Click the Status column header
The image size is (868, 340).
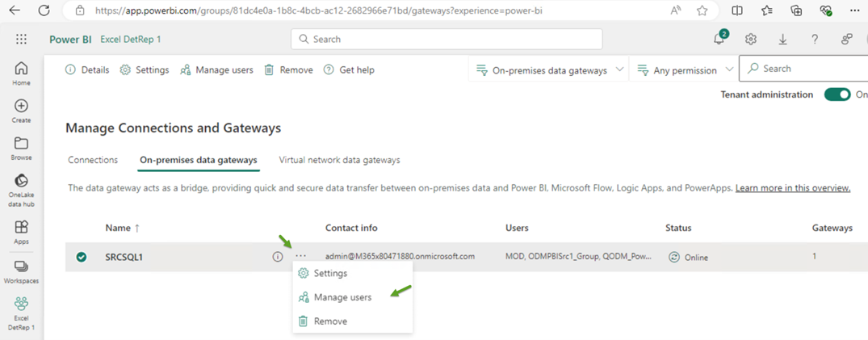(678, 228)
